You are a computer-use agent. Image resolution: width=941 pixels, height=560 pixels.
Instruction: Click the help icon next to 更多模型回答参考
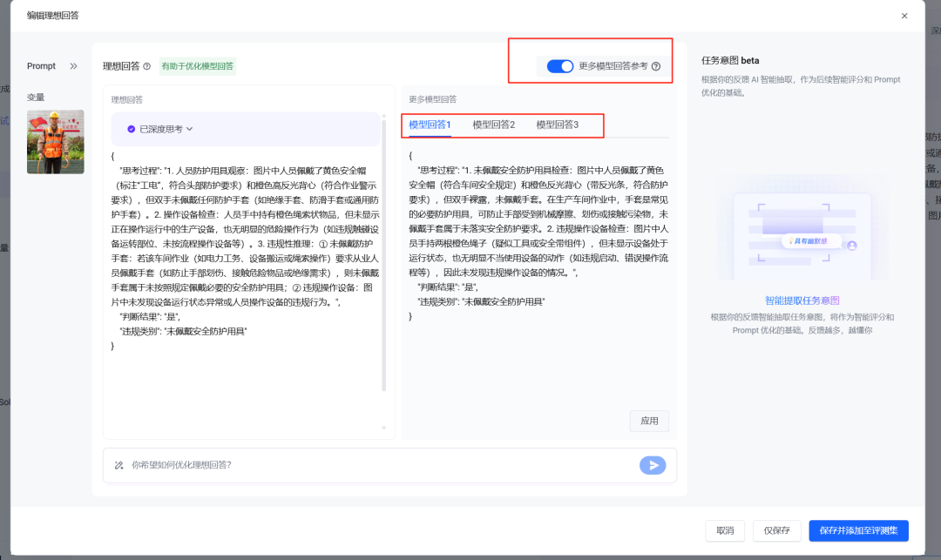[x=656, y=66]
